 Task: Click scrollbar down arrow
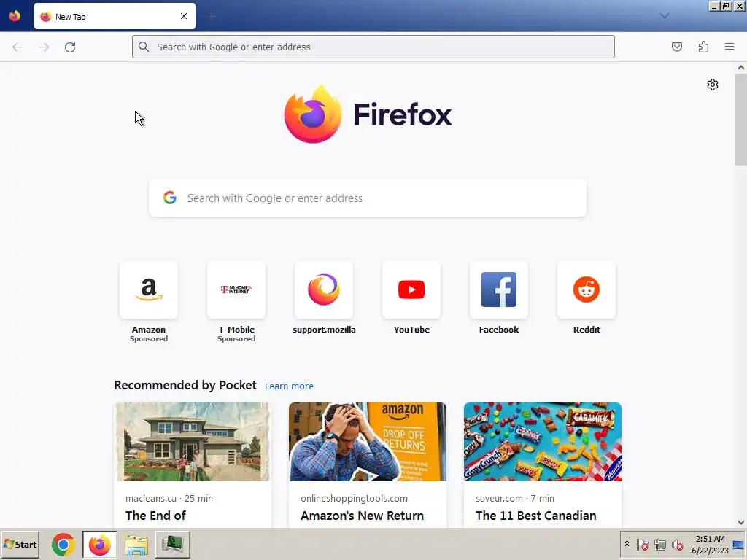click(741, 522)
